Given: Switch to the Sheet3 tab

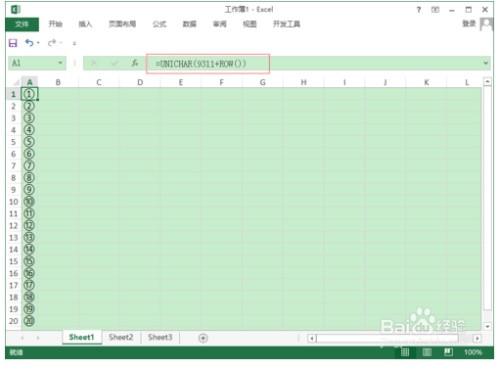Looking at the screenshot, I should point(160,337).
